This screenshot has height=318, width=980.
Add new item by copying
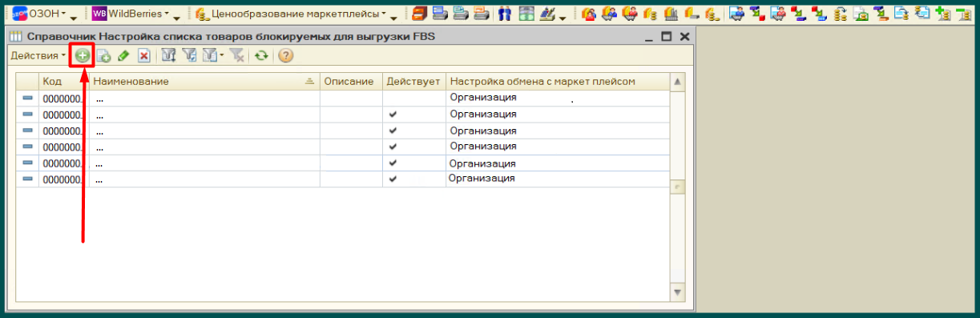point(103,55)
